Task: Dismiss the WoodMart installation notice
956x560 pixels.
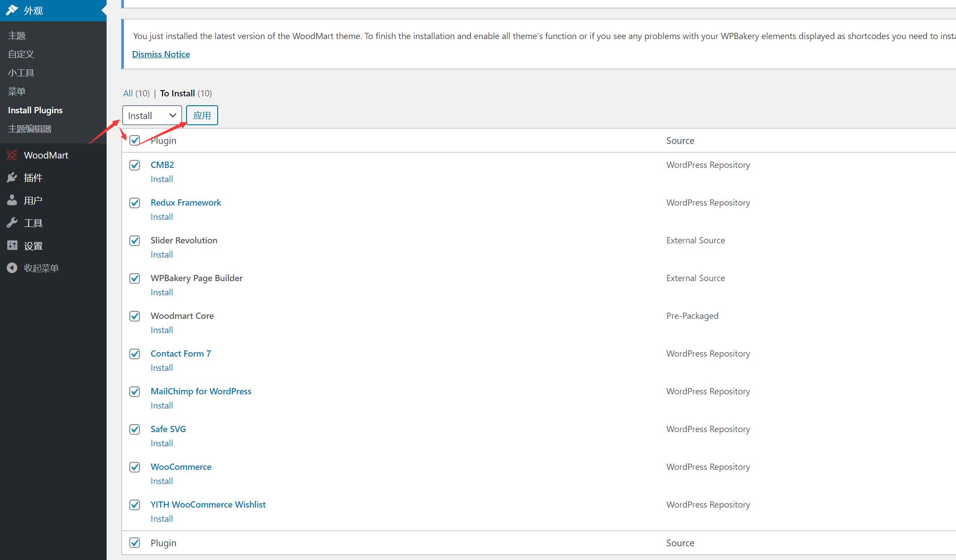Action: point(161,54)
